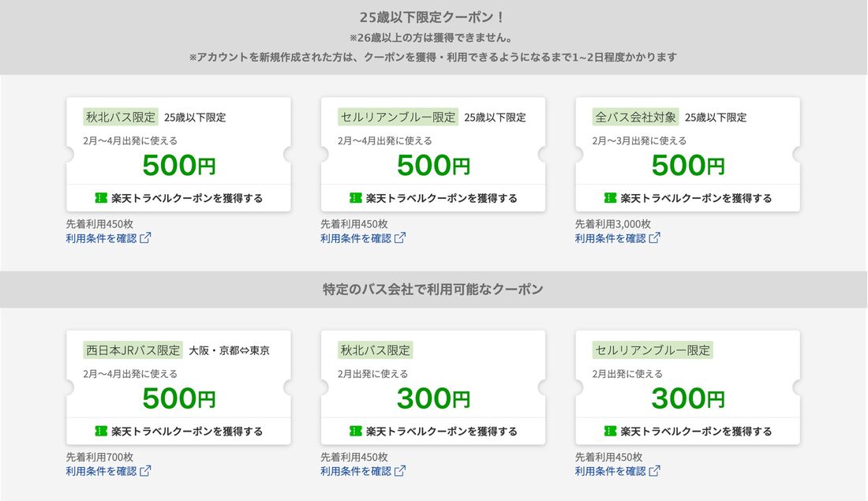Get the 秋北バス限定 300円 travel coupon
This screenshot has height=501, width=868.
point(432,432)
